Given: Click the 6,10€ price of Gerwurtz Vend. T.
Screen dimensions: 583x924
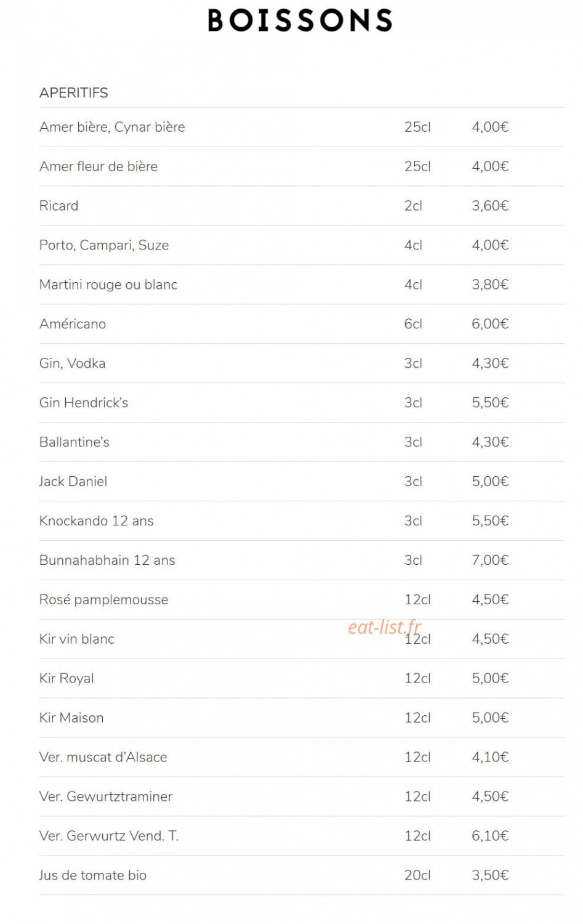Looking at the screenshot, I should point(490,836).
